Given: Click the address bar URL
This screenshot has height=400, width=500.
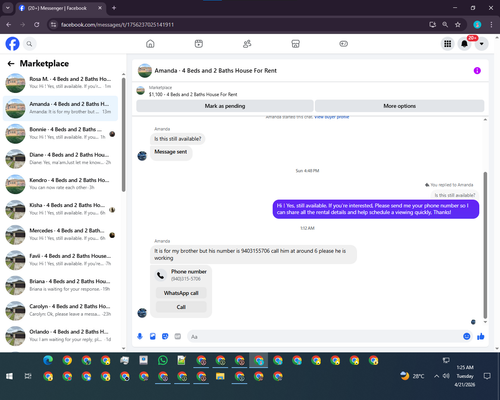Looking at the screenshot, I should coord(117,25).
